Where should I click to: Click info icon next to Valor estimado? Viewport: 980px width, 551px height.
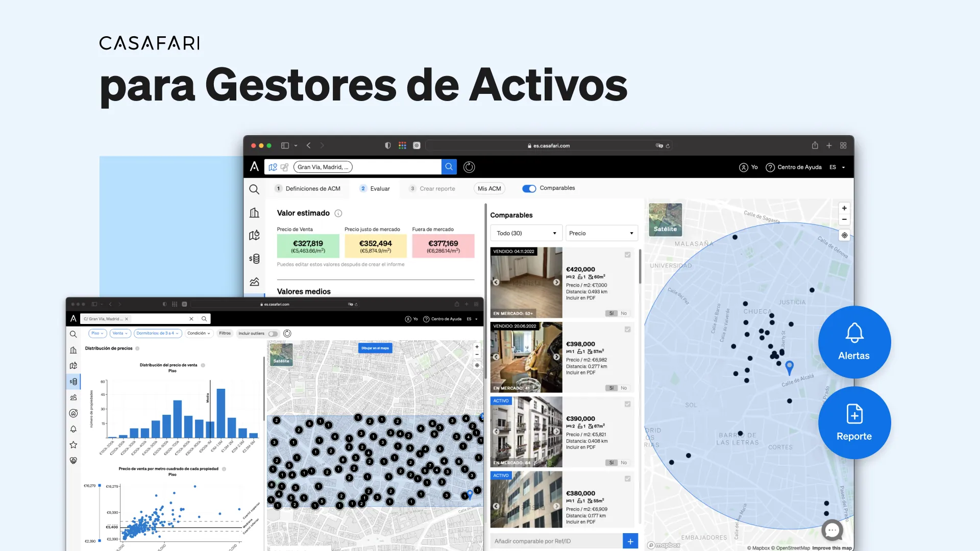coord(338,213)
